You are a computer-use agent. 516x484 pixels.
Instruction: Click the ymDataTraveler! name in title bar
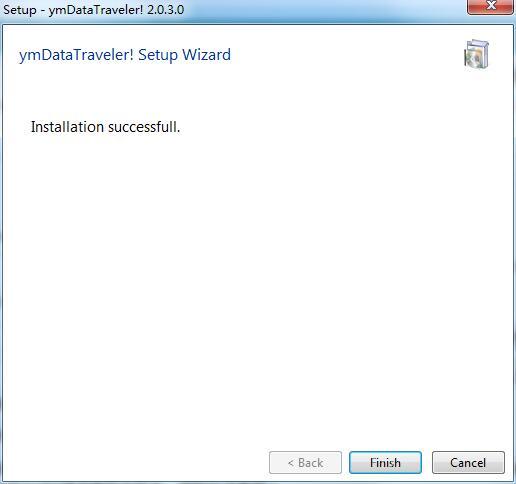(96, 10)
